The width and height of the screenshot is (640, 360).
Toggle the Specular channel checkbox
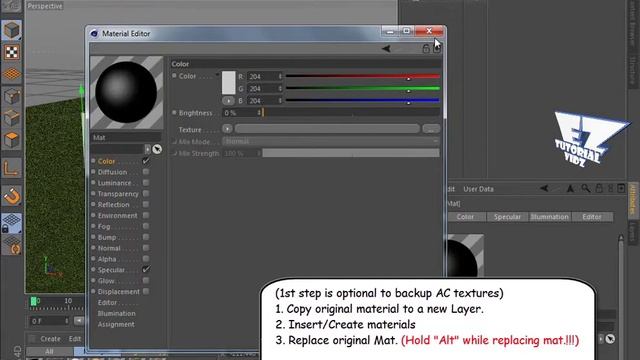146,269
